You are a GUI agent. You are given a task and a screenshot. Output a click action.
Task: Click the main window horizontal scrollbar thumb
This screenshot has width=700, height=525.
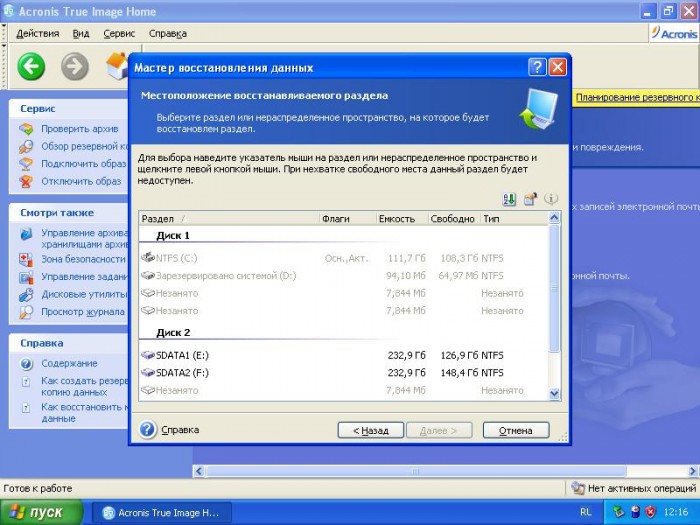click(416, 471)
